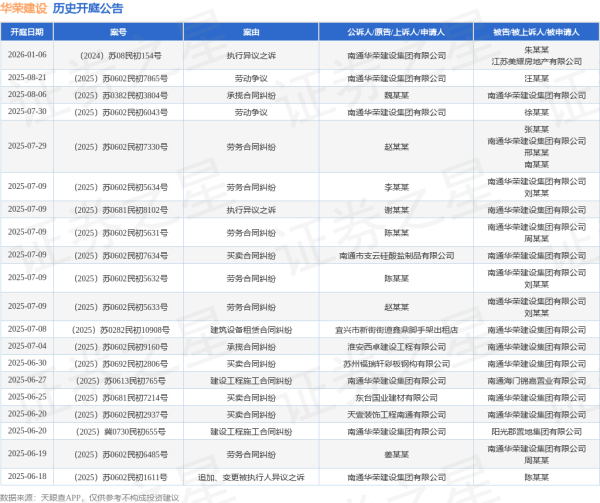Click cause 建筑设备租赁合同纠纷
Image resolution: width=600 pixels, height=503 pixels.
pyautogui.click(x=251, y=330)
